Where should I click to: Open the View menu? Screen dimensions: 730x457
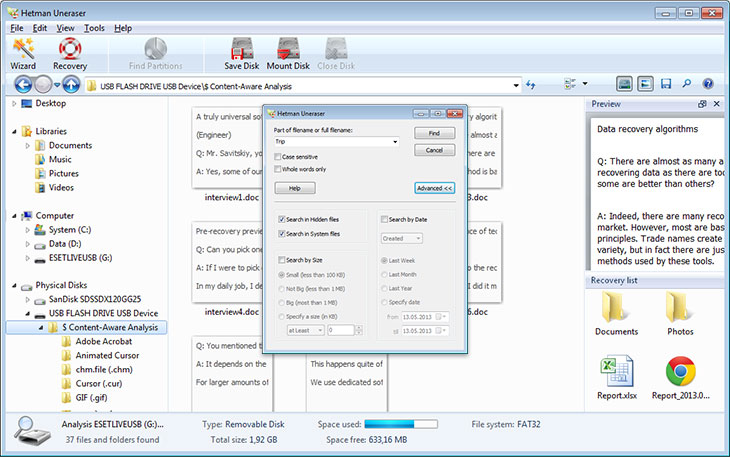click(65, 28)
